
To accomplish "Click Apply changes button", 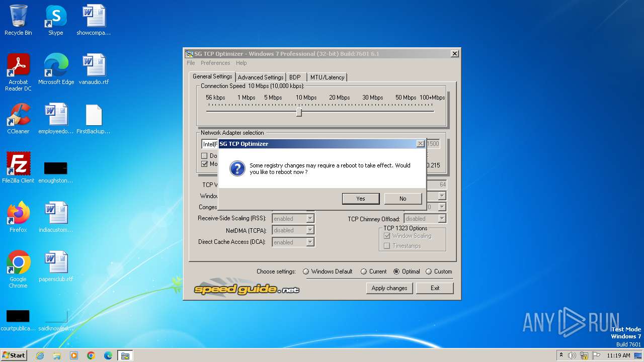I will pyautogui.click(x=389, y=288).
